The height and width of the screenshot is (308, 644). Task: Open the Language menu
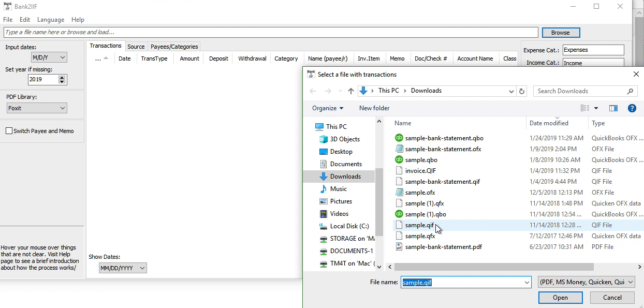tap(51, 20)
